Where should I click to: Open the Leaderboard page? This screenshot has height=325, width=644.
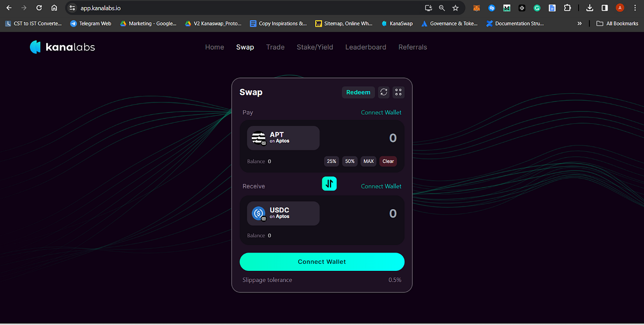[365, 47]
